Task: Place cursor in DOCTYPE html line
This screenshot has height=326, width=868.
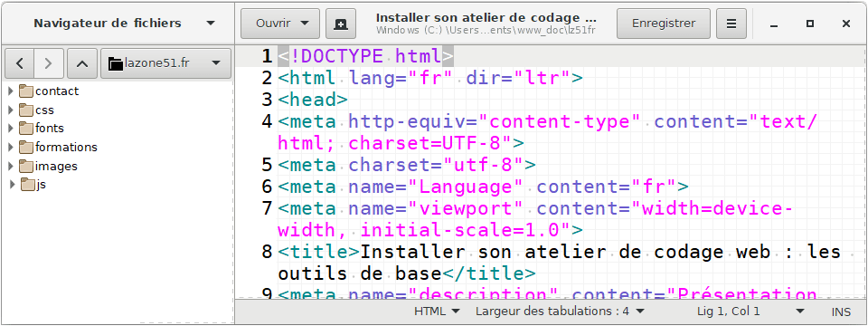Action: click(366, 56)
